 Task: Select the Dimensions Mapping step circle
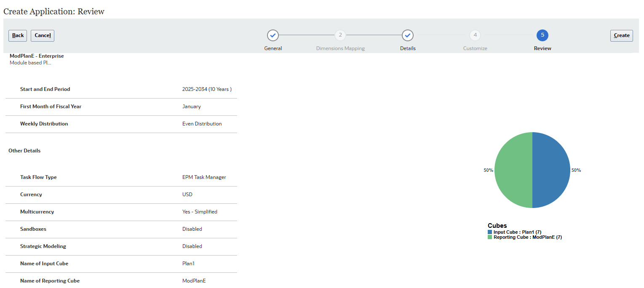click(340, 35)
